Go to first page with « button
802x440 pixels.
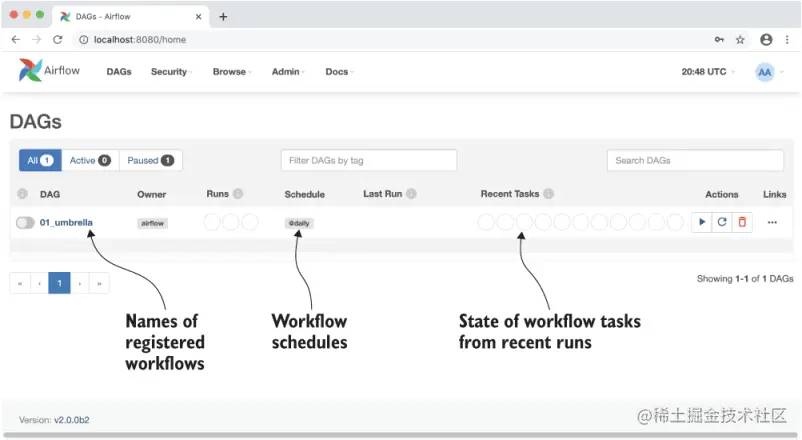click(20, 283)
